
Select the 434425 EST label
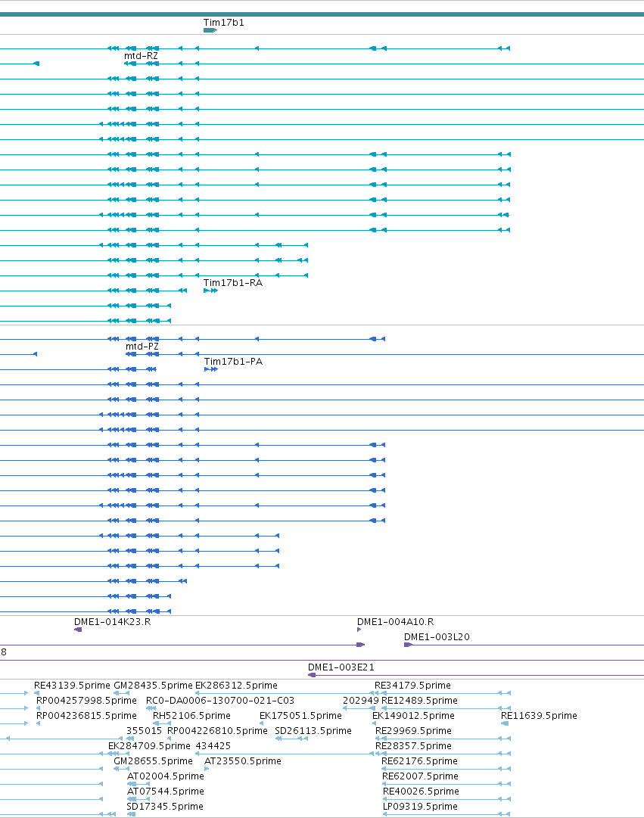point(213,746)
